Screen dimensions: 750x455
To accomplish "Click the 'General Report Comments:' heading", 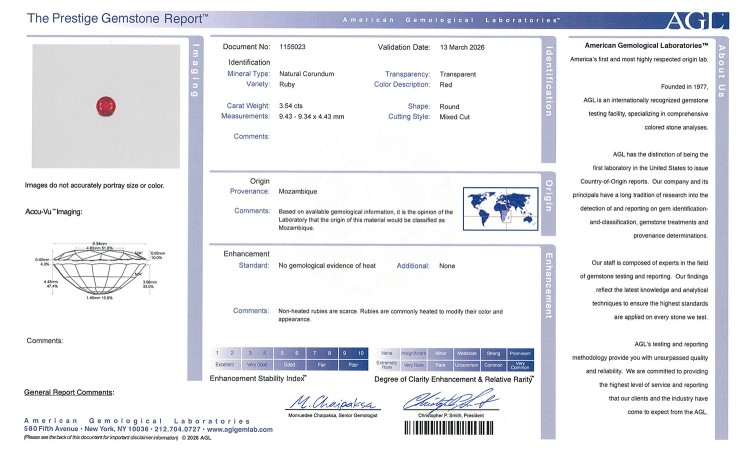I will (x=69, y=392).
